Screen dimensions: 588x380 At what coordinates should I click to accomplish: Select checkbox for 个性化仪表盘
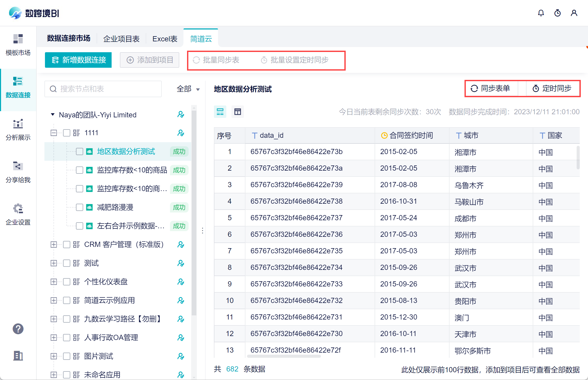pos(67,282)
